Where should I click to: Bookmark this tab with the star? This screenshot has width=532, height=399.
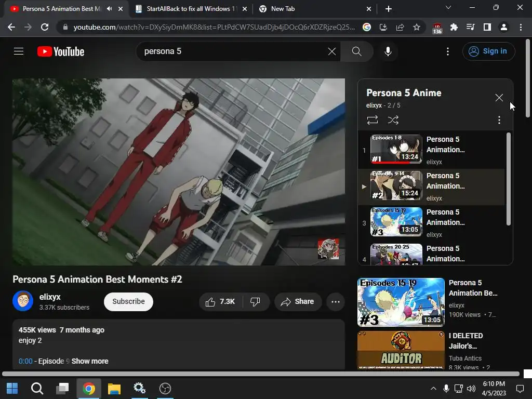click(x=417, y=27)
